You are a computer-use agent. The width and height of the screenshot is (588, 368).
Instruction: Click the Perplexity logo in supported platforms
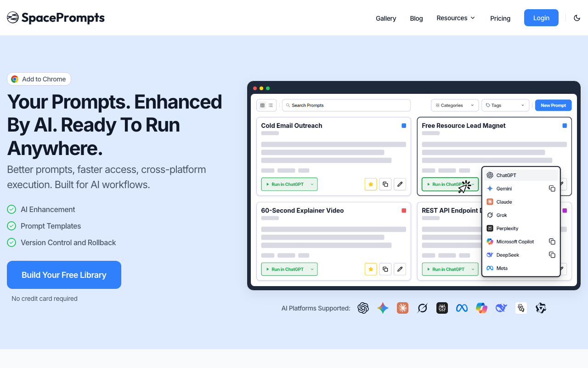tap(442, 308)
